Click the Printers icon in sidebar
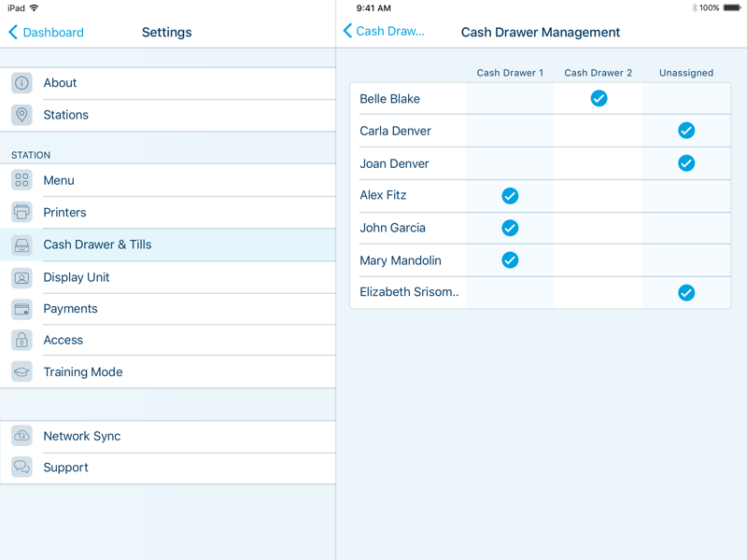 pyautogui.click(x=21, y=213)
